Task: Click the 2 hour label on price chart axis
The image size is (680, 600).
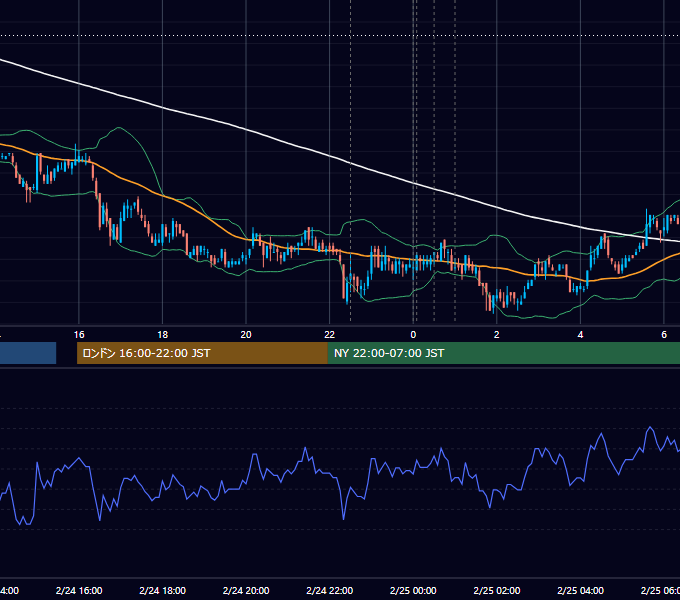Action: (x=497, y=335)
